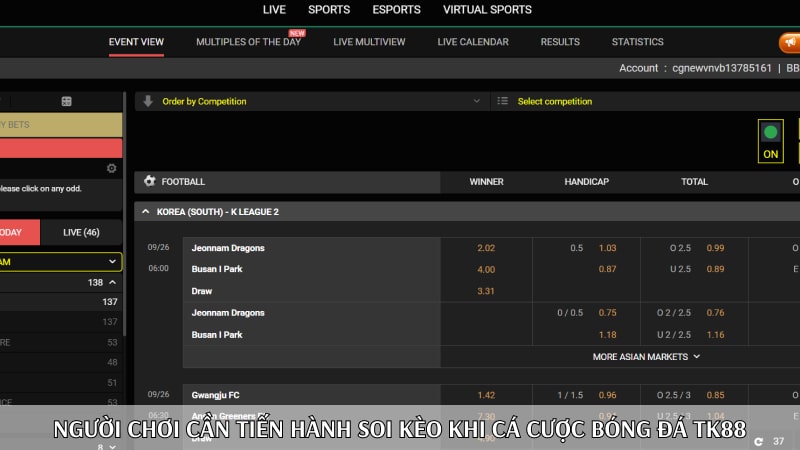This screenshot has height=450, width=800.
Task: Pick handicap 0/0.5 odds 0.75
Action: click(x=607, y=313)
